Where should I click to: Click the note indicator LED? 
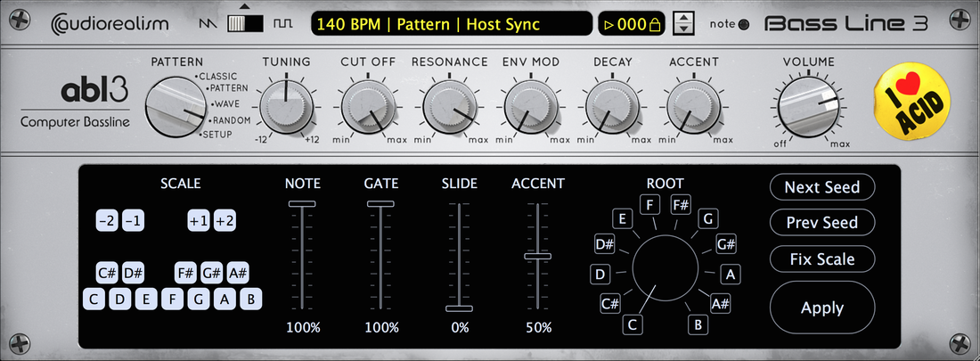[743, 25]
